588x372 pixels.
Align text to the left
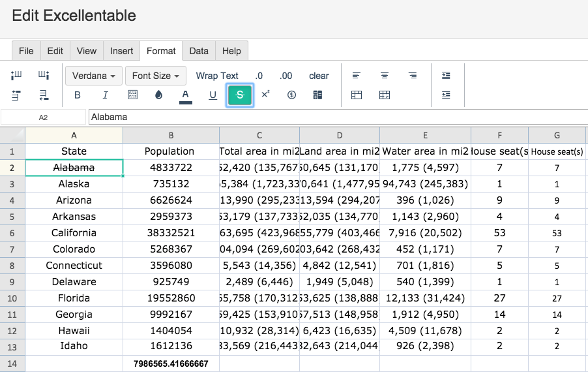(357, 76)
